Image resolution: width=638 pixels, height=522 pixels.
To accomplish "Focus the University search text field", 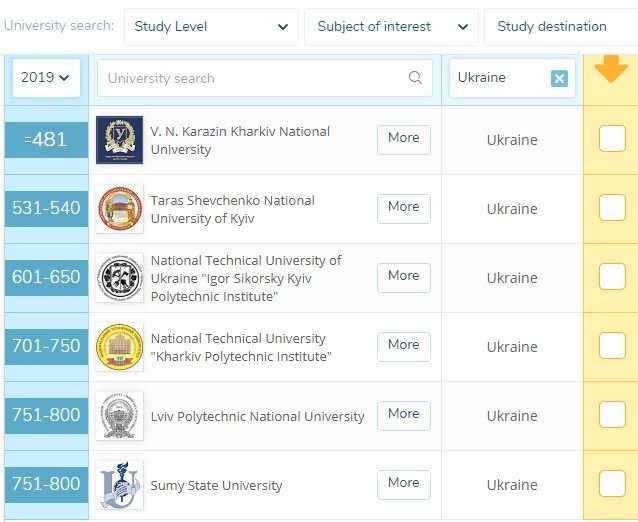I will [264, 78].
